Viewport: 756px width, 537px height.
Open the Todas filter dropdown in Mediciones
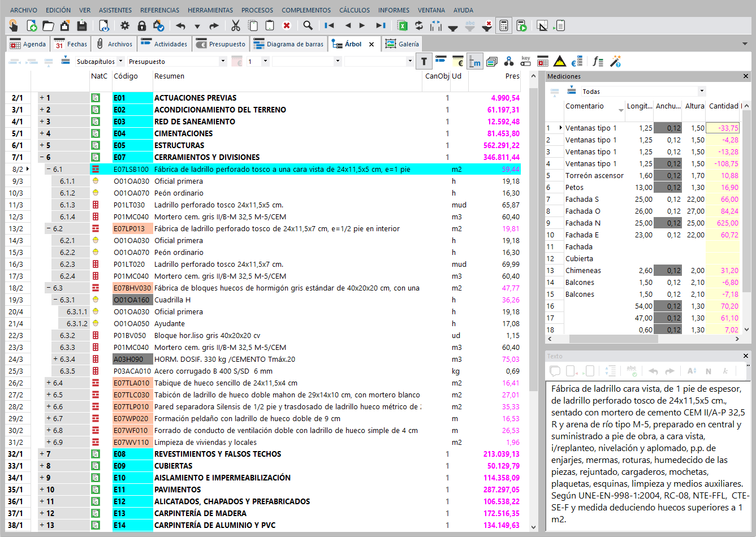(701, 91)
